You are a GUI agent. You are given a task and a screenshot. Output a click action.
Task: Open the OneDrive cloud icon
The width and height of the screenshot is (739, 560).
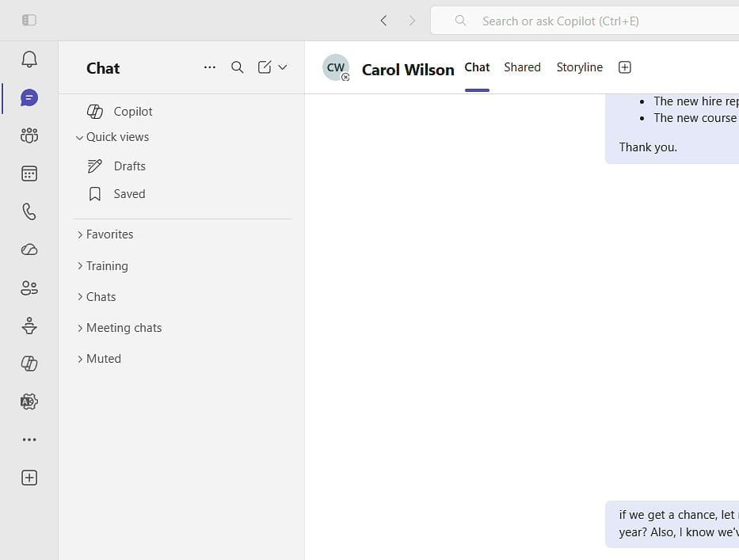[x=29, y=250]
